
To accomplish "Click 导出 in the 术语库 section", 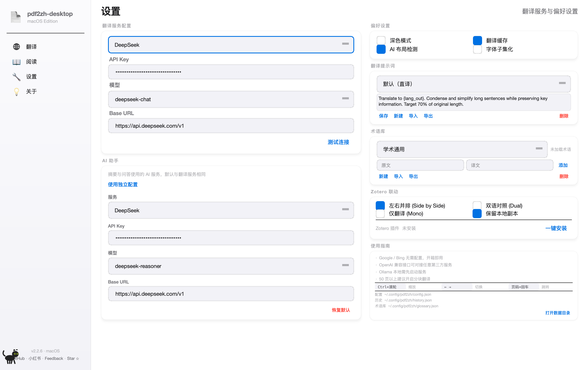I will pyautogui.click(x=413, y=176).
